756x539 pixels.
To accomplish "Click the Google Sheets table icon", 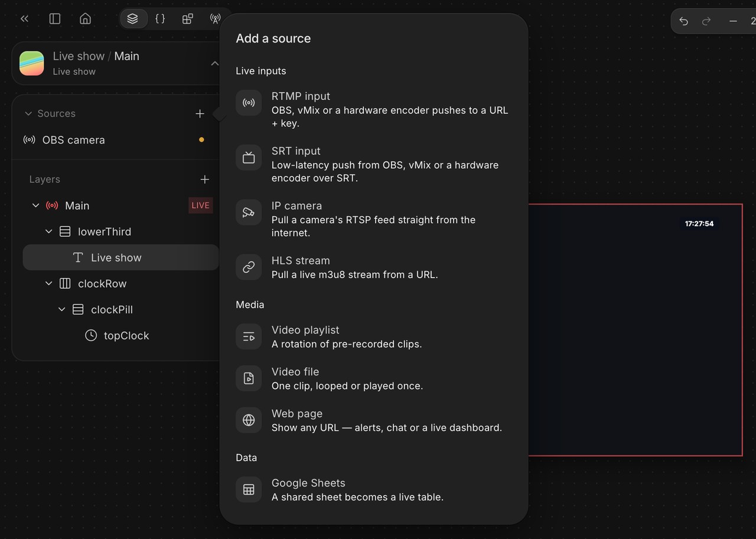I will click(x=249, y=490).
